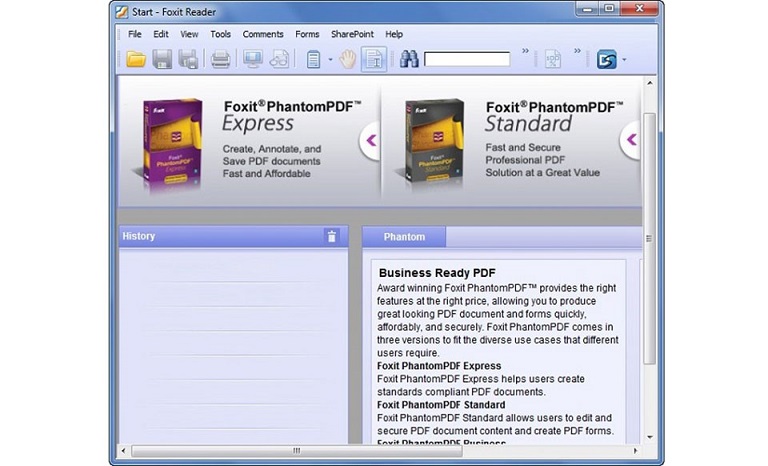Image resolution: width=768 pixels, height=466 pixels.
Task: Click the blue Foxit share logo icon
Action: [606, 59]
